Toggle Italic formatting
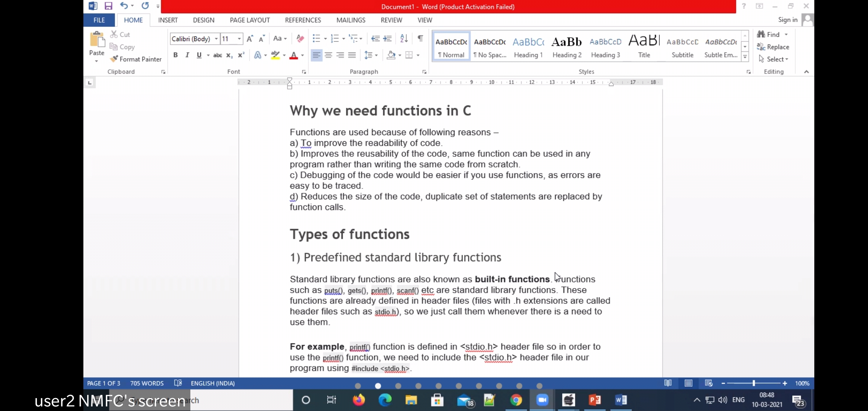The image size is (868, 411). [x=187, y=55]
